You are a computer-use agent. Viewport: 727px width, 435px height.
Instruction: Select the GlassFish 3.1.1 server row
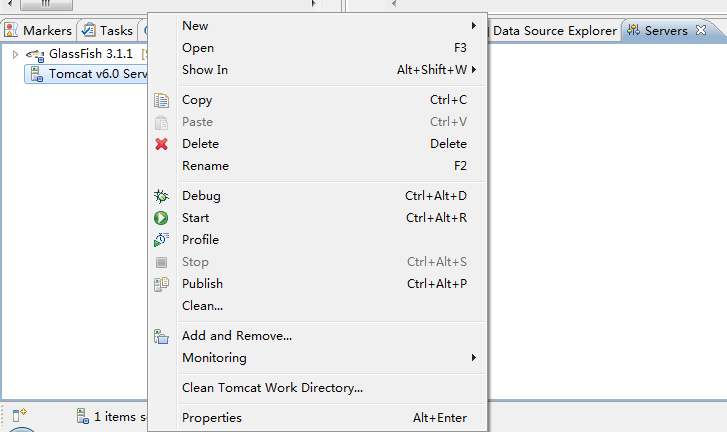point(79,54)
